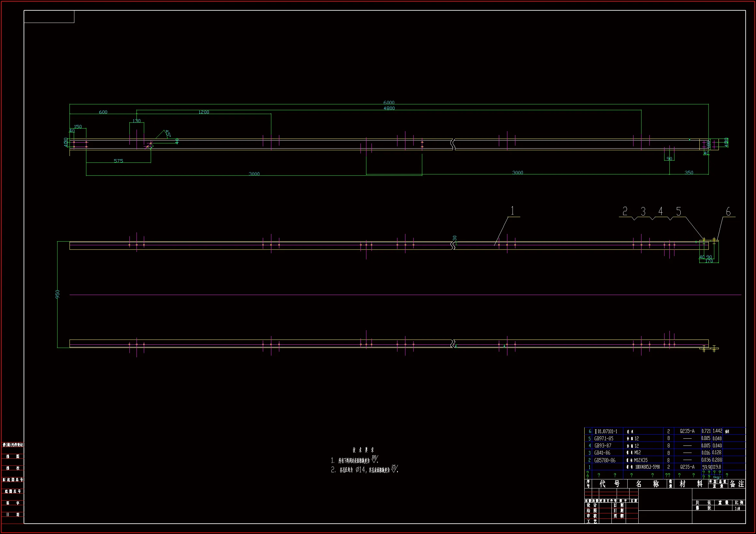This screenshot has height=534, width=756.
Task: Select the 4800 dimension text
Action: (x=389, y=108)
